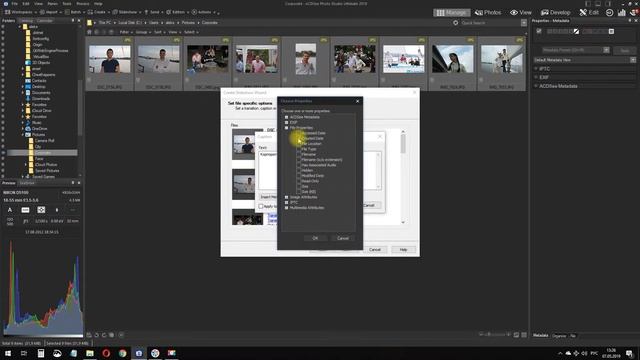Click the metering mode icon in Preview
The image size is (640, 360).
tap(41, 210)
